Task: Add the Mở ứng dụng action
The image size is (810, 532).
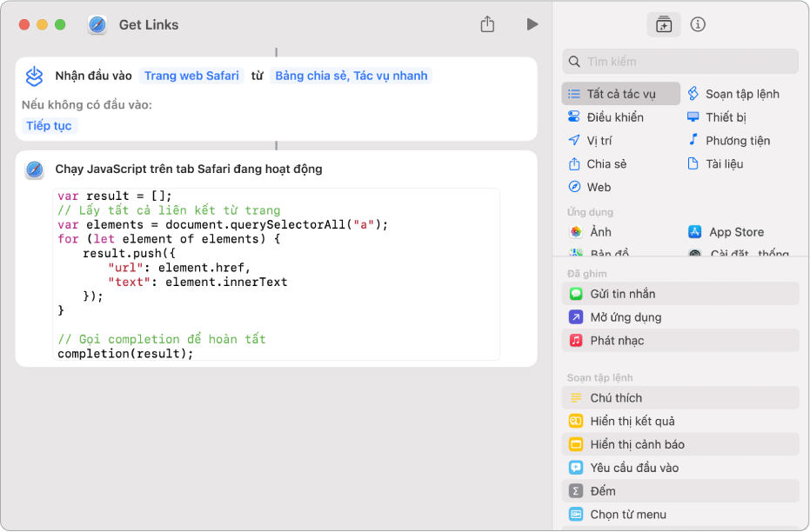Action: coord(680,316)
